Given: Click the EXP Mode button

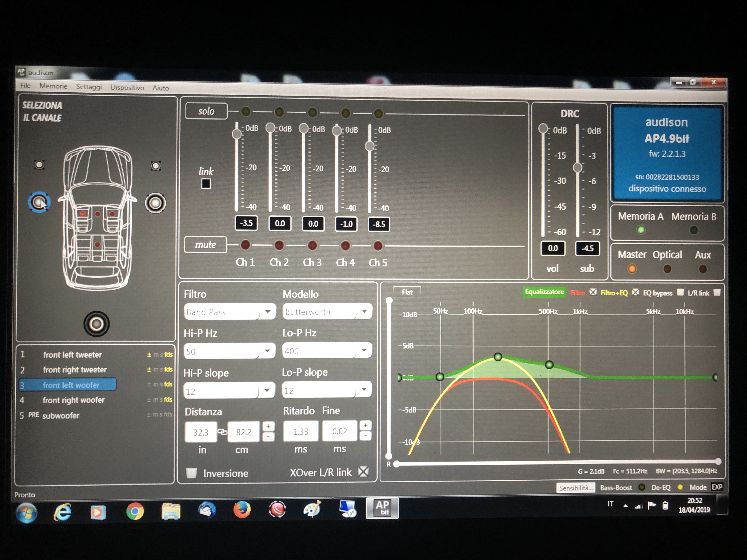Looking at the screenshot, I should pyautogui.click(x=717, y=487).
